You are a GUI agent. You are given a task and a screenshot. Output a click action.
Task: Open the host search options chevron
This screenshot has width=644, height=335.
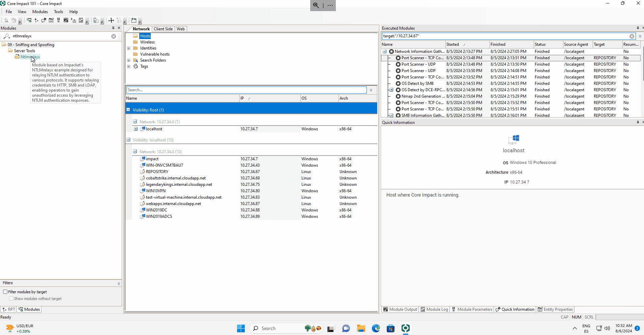tap(371, 90)
